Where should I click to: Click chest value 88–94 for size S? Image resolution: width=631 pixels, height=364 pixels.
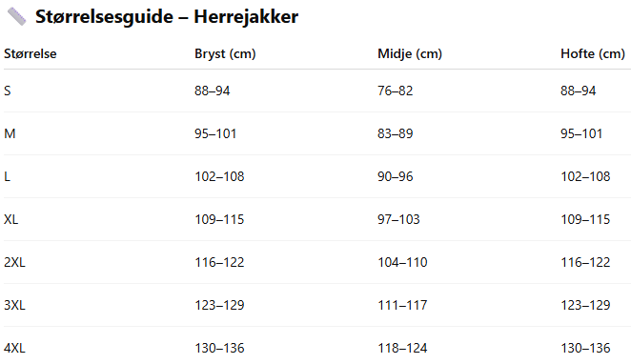[212, 91]
